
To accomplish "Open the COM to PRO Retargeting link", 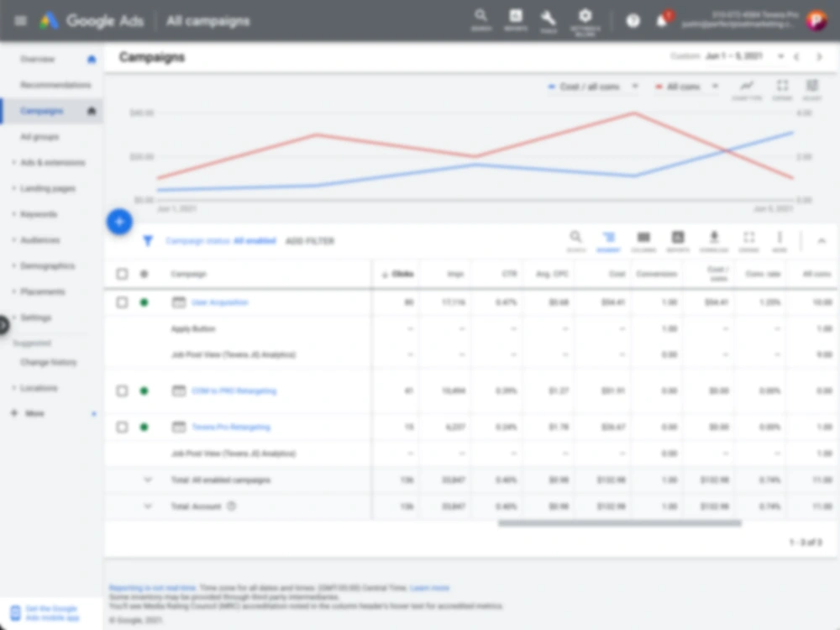I will point(234,391).
